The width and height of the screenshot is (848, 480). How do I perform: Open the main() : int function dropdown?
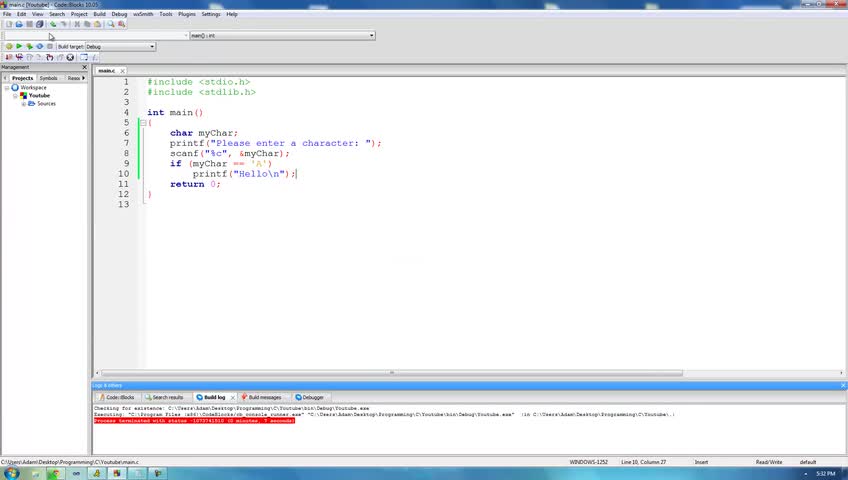282,35
